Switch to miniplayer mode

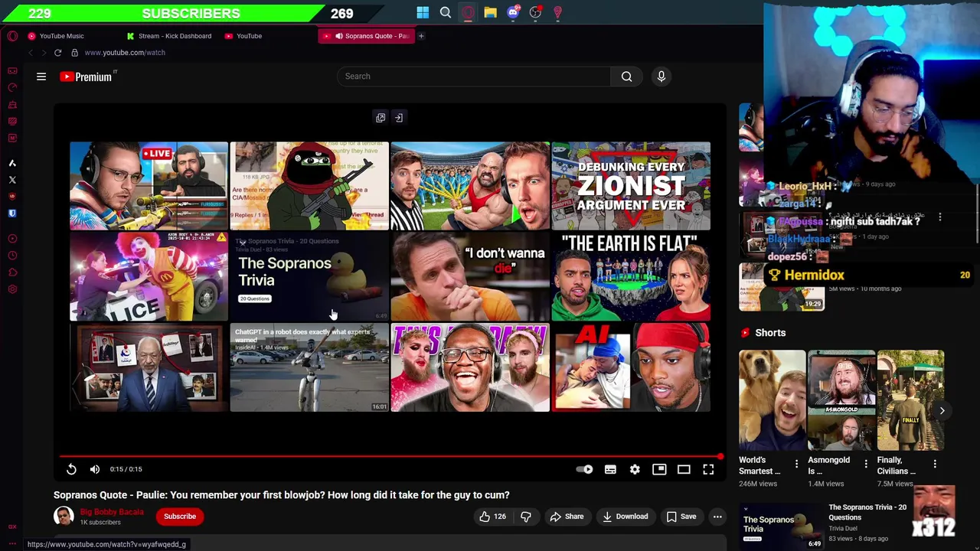[659, 469]
